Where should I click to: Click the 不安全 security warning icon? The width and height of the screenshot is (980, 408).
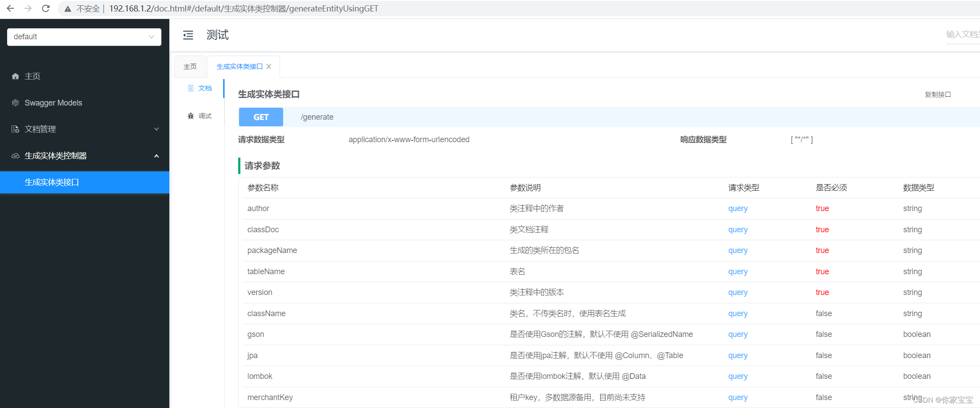(x=67, y=8)
